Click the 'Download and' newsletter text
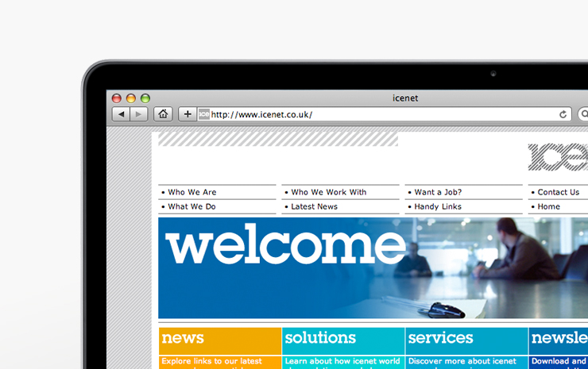This screenshot has height=369, width=588. [559, 361]
